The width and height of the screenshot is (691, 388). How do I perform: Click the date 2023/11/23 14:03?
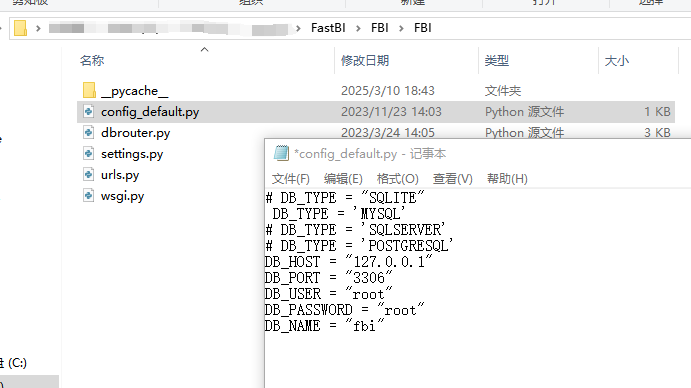(x=391, y=112)
